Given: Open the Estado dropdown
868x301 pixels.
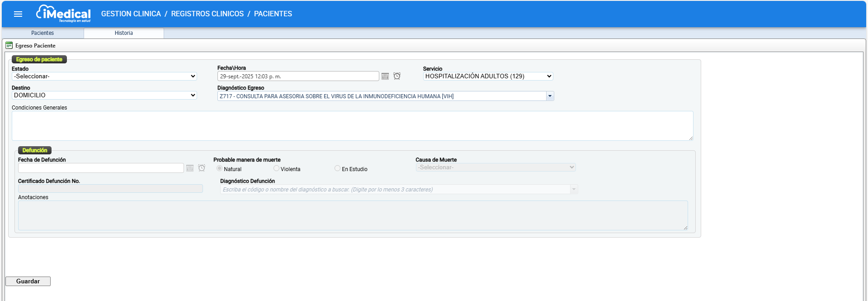Looking at the screenshot, I should click(x=104, y=76).
